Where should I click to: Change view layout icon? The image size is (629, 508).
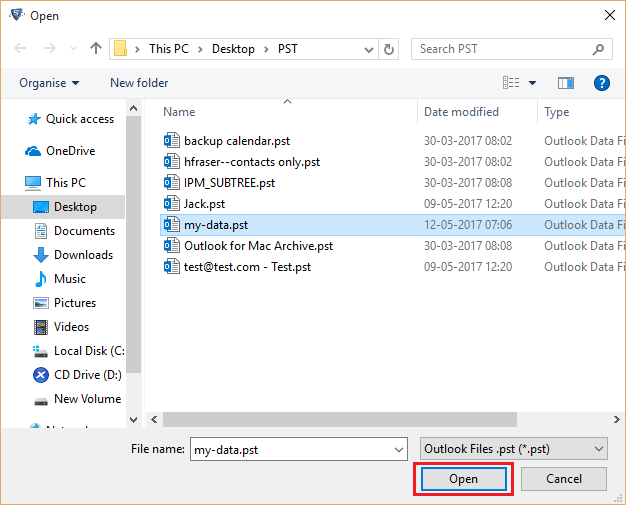tap(511, 83)
